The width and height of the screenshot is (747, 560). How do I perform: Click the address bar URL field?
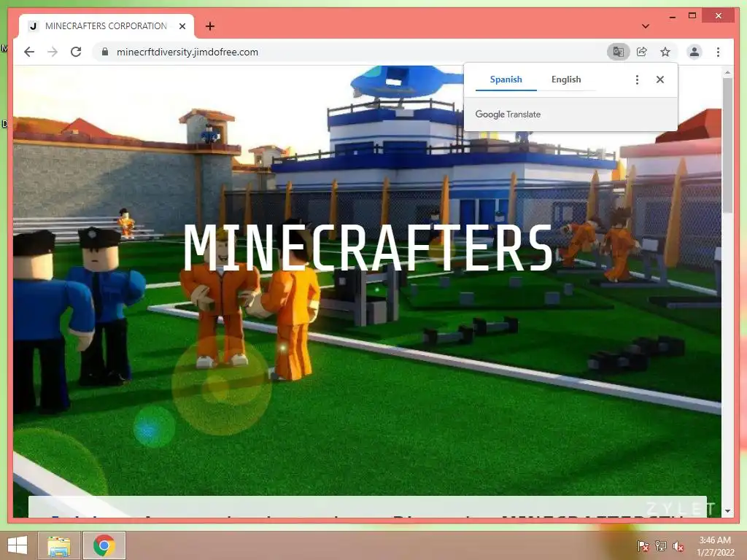348,52
